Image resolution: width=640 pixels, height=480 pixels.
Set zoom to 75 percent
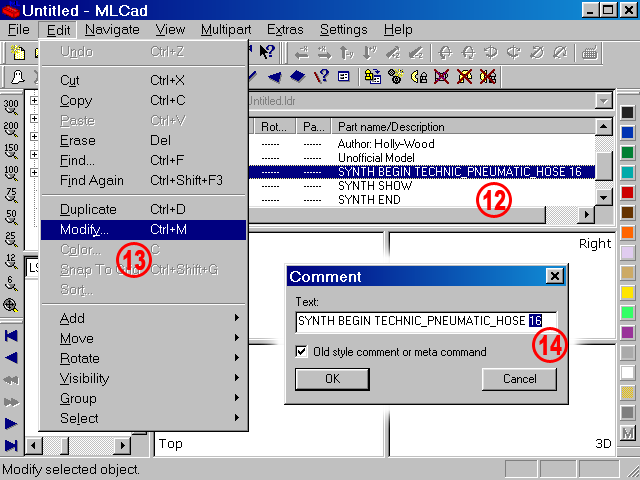pos(11,196)
